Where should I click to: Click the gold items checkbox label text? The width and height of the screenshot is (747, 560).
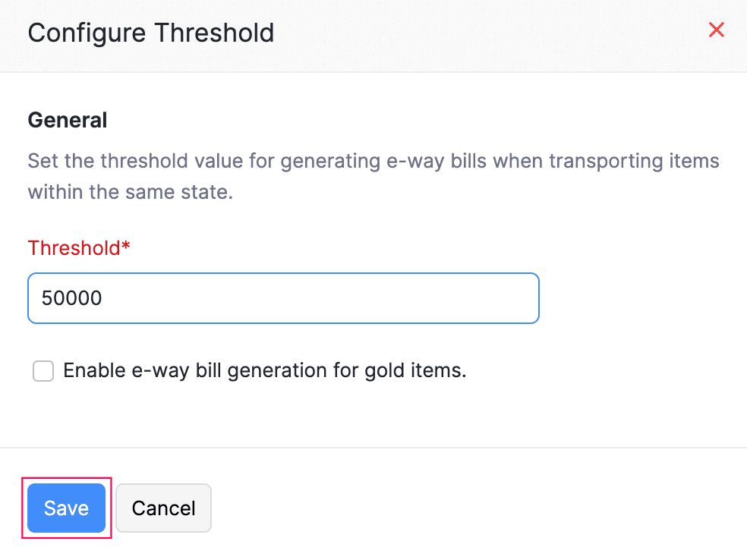pyautogui.click(x=264, y=370)
